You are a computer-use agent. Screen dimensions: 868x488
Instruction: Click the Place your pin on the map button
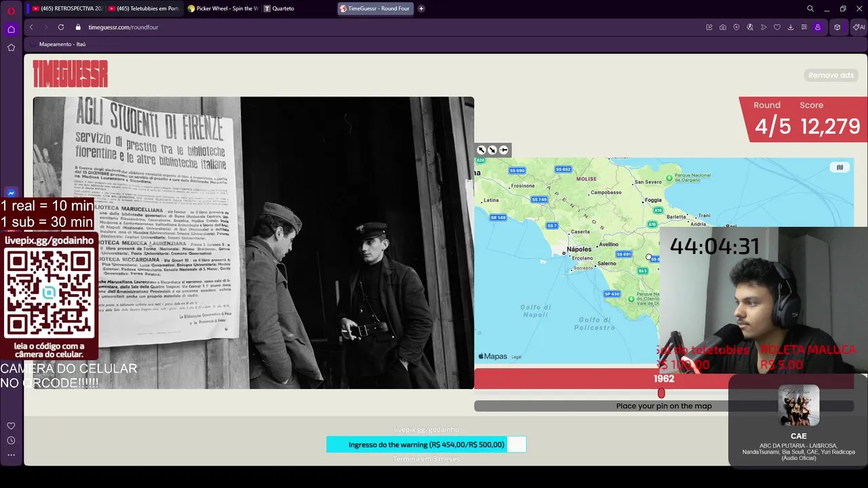tap(664, 406)
